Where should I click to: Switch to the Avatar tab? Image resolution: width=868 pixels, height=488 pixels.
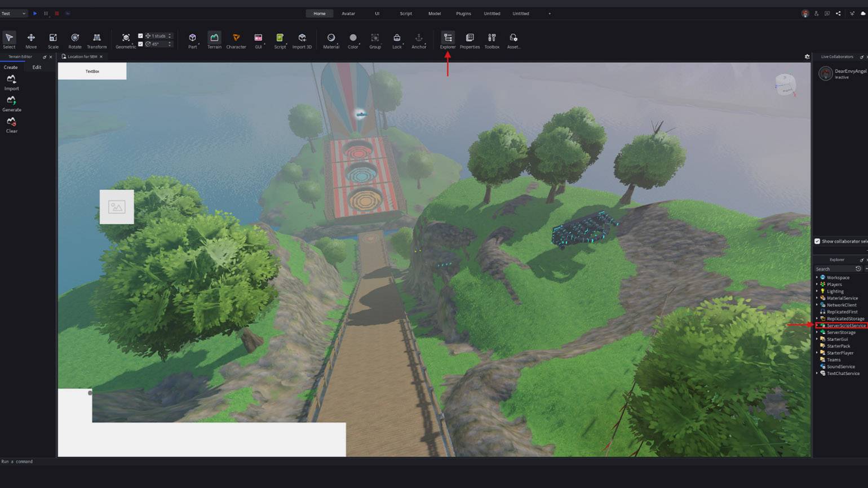point(348,14)
